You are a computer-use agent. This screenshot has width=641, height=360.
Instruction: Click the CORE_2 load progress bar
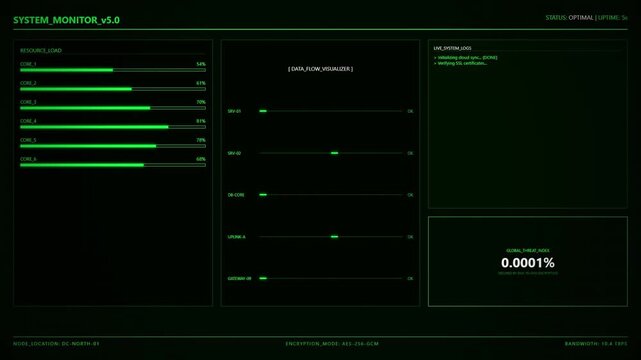pyautogui.click(x=113, y=89)
